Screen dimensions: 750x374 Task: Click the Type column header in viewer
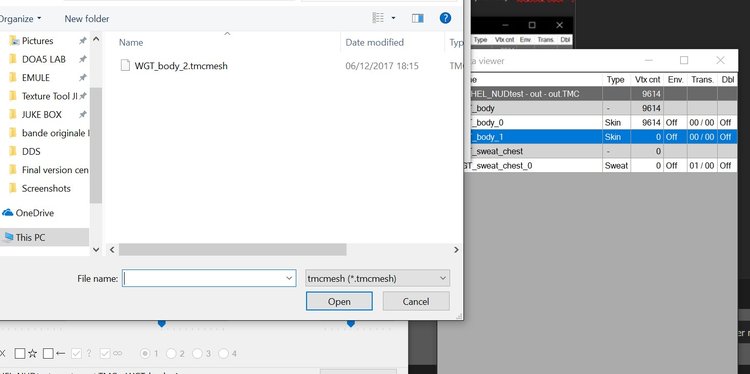615,80
